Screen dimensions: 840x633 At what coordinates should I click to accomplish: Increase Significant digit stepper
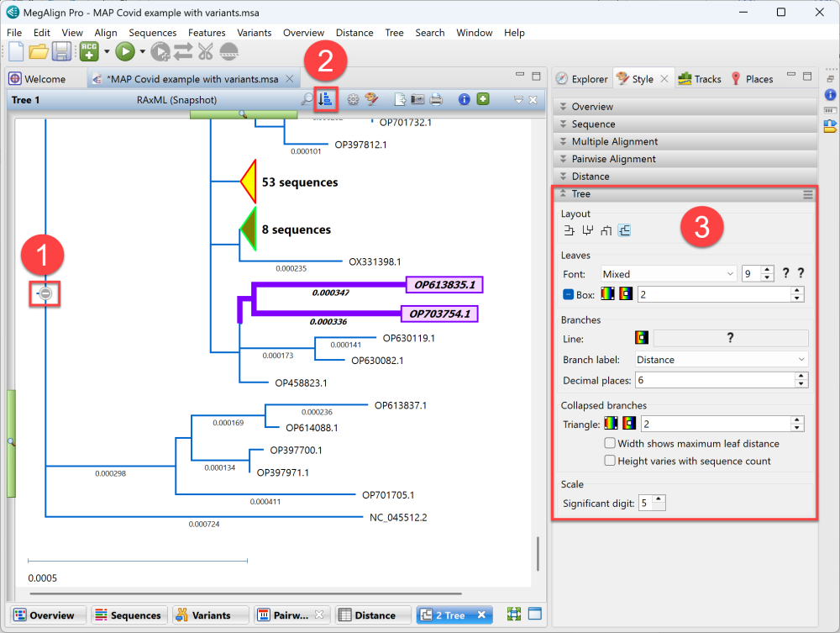coord(659,499)
